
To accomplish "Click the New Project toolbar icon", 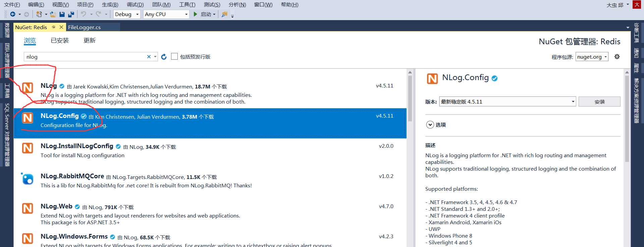I will point(39,14).
